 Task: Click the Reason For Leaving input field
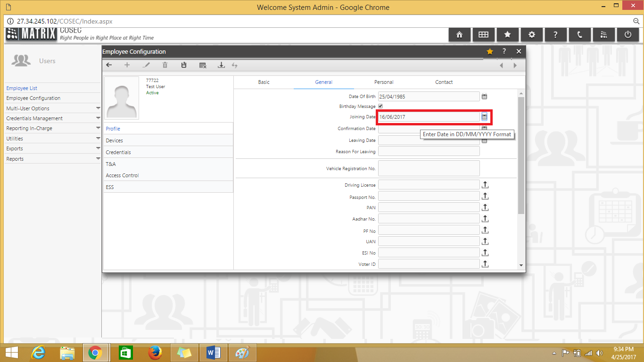[x=429, y=151]
